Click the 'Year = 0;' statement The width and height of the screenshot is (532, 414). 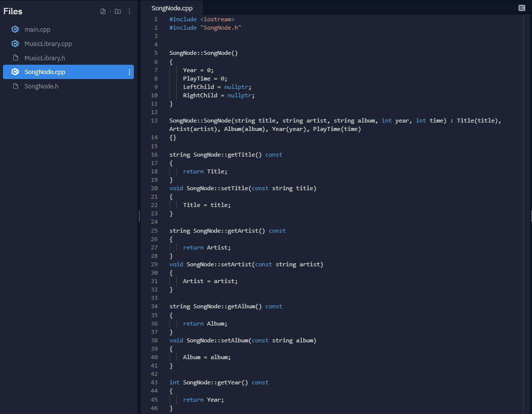click(198, 70)
